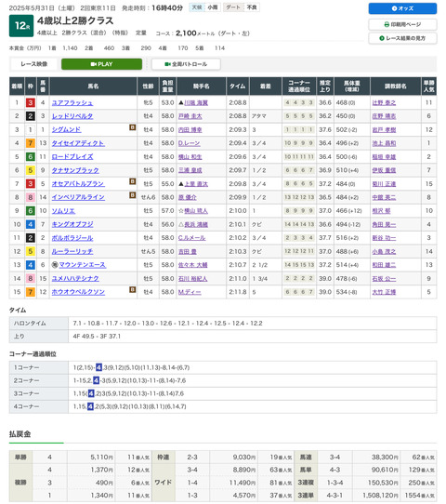Start race video with green PLAY button
Viewport: 446px width, 504px height.
point(101,64)
